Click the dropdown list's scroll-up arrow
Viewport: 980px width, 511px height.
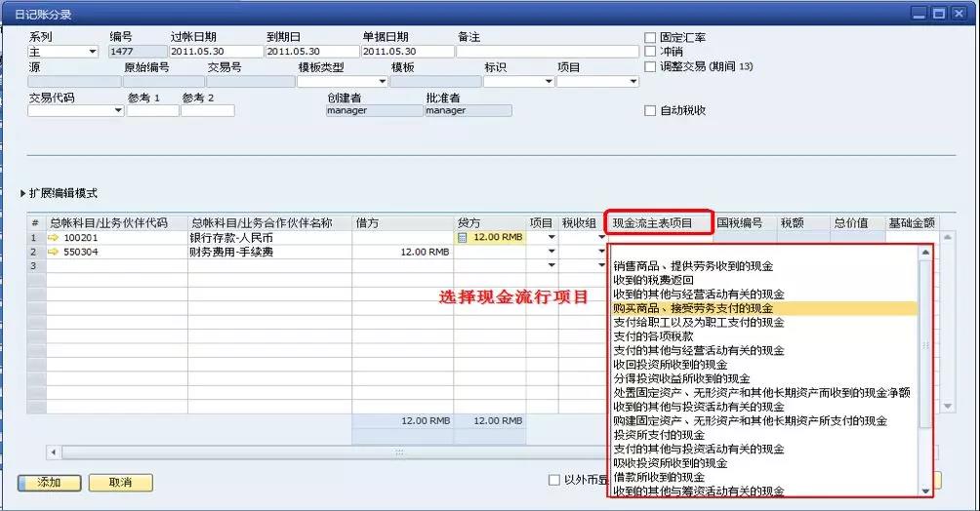tap(925, 253)
